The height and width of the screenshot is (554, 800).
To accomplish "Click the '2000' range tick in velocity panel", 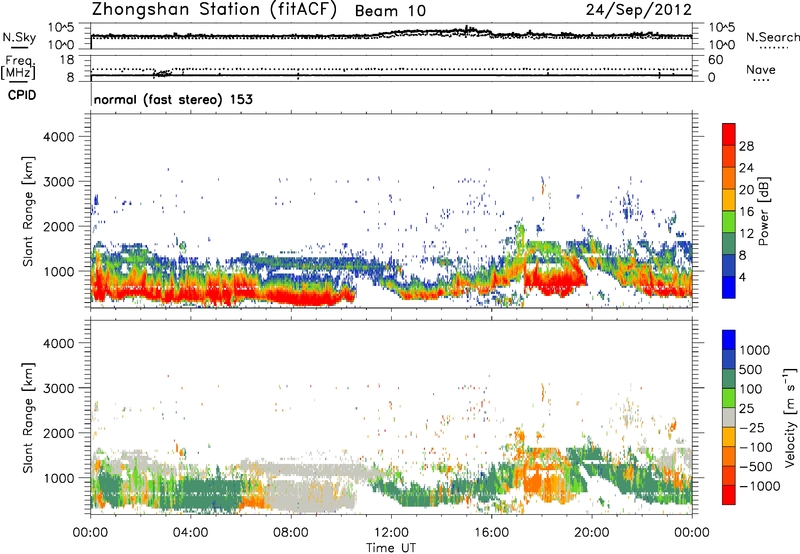I will [x=58, y=433].
